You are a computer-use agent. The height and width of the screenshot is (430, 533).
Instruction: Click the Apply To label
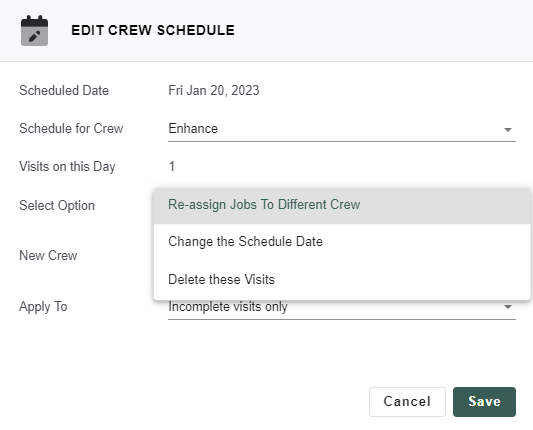tap(43, 307)
